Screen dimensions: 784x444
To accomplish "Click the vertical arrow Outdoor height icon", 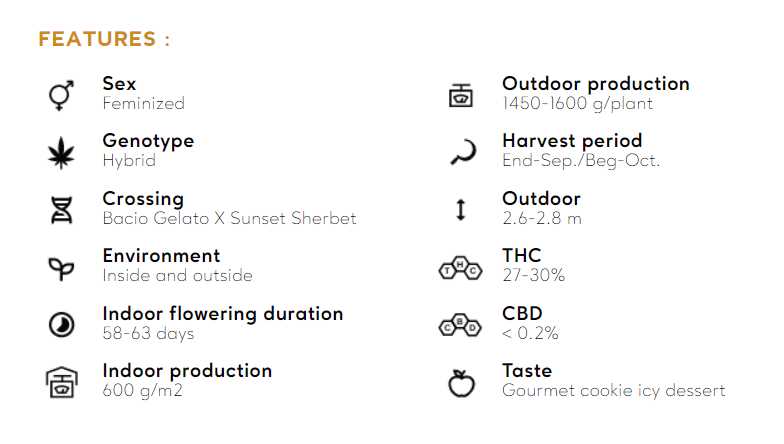I will click(x=460, y=210).
